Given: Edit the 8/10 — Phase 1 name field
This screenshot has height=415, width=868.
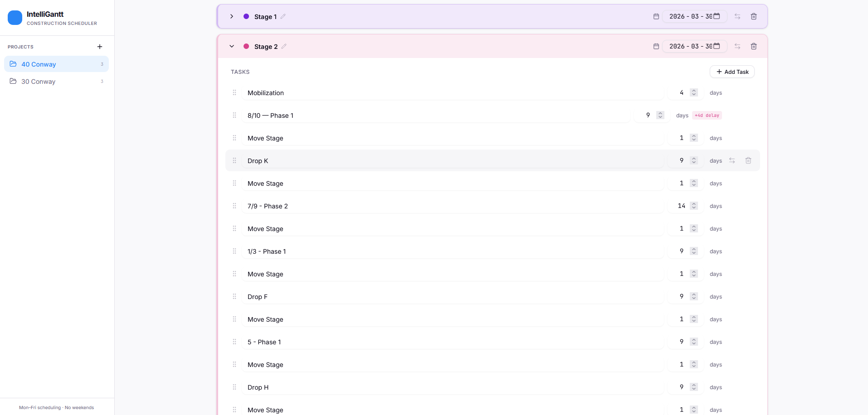Looking at the screenshot, I should (x=436, y=115).
